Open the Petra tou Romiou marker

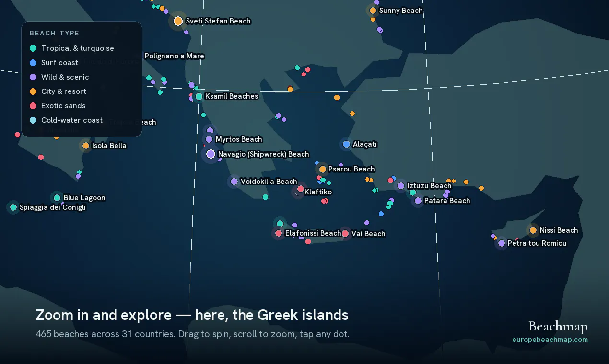click(x=502, y=243)
